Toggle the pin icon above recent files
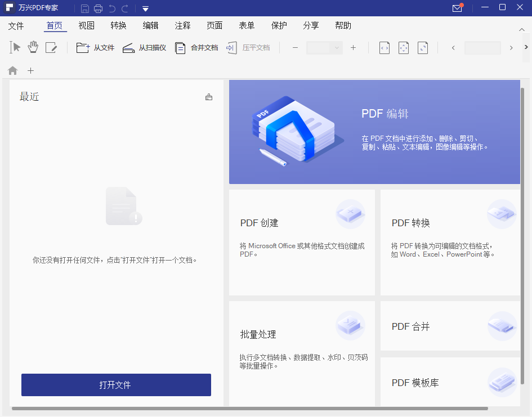 (x=209, y=97)
